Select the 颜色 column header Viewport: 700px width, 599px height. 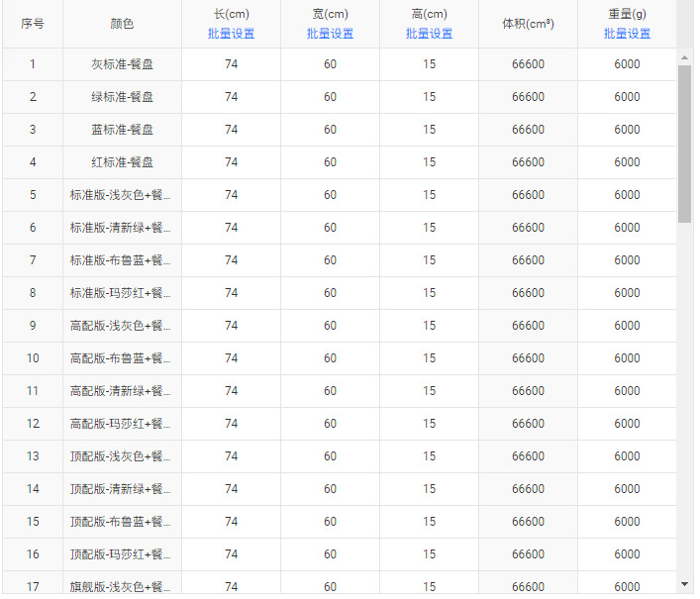pyautogui.click(x=122, y=24)
